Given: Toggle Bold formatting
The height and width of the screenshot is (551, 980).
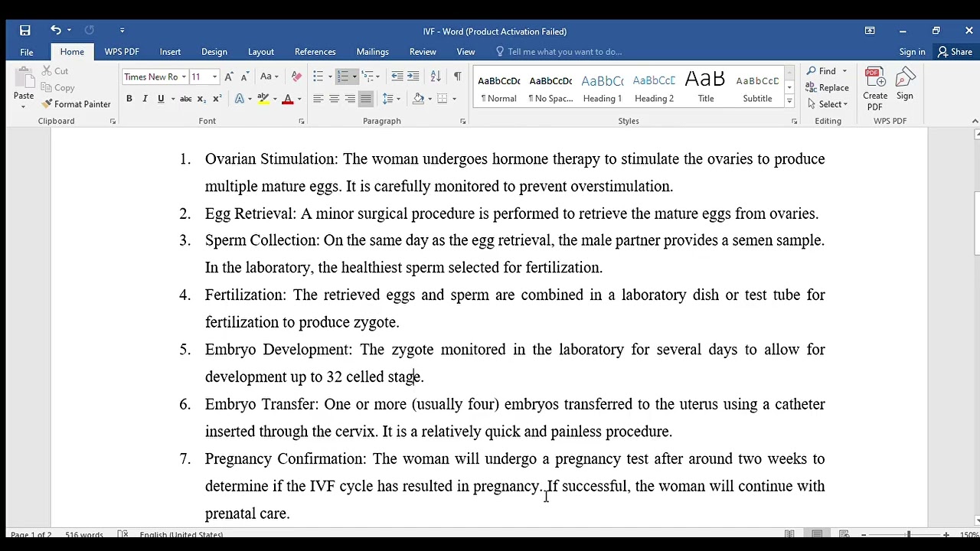Looking at the screenshot, I should coord(129,99).
